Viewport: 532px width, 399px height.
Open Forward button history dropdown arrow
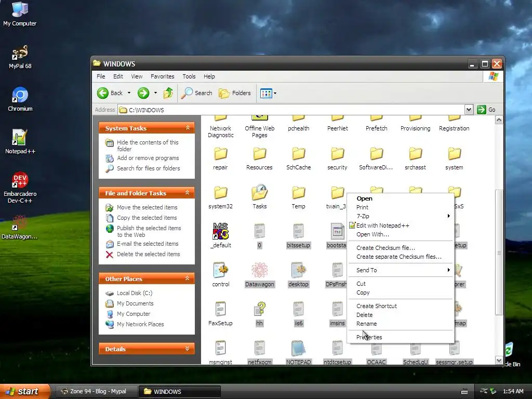[155, 93]
